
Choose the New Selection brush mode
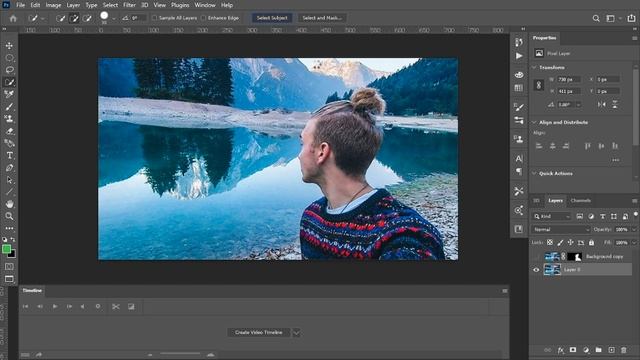point(60,18)
